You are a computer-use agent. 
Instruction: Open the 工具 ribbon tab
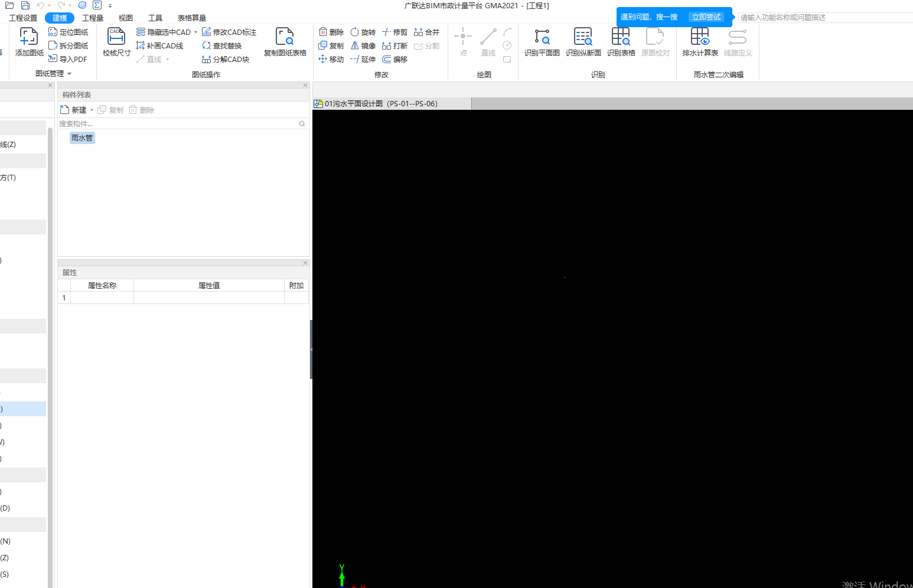point(155,18)
